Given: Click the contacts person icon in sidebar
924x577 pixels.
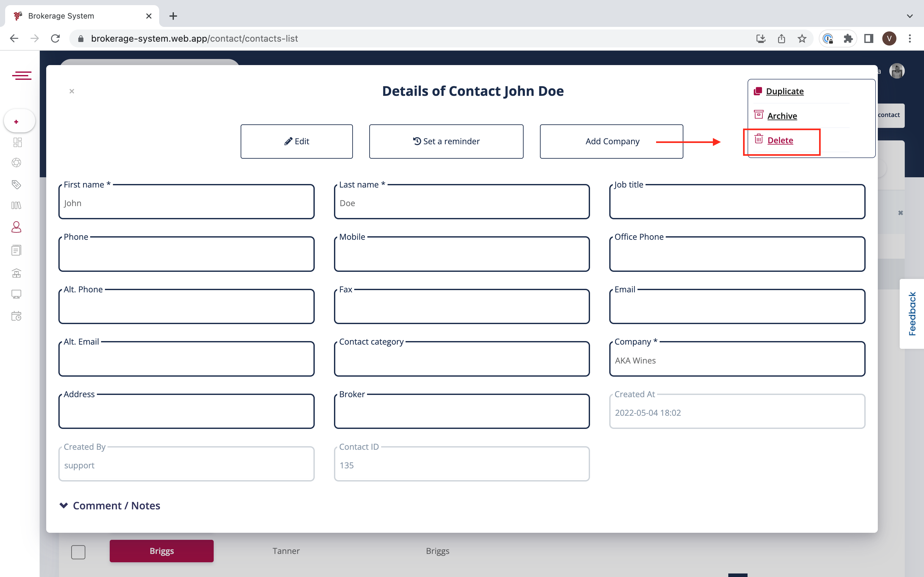Looking at the screenshot, I should (16, 228).
